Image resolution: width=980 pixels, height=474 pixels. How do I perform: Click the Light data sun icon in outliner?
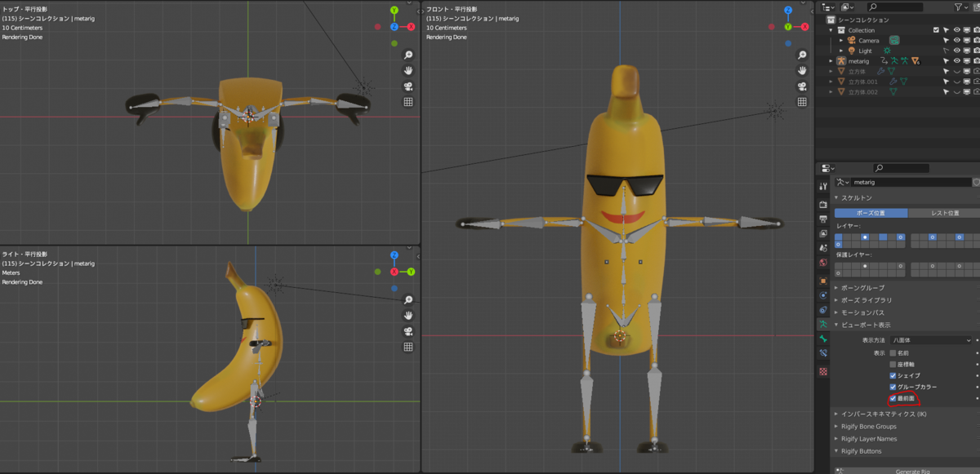click(888, 51)
